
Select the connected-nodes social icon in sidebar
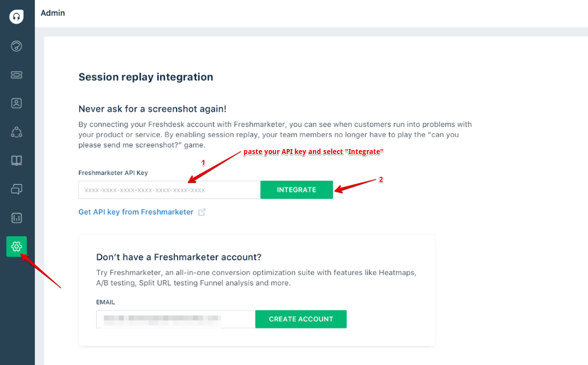coord(16,132)
